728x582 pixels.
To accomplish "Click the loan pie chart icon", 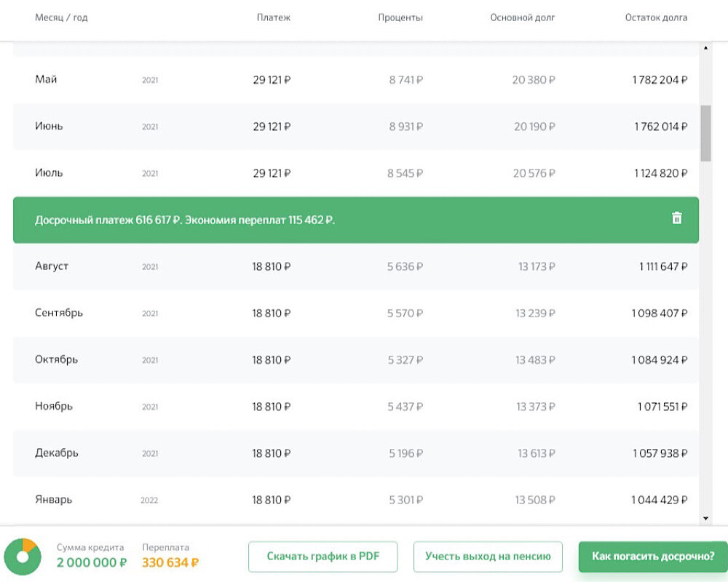I will point(22,556).
